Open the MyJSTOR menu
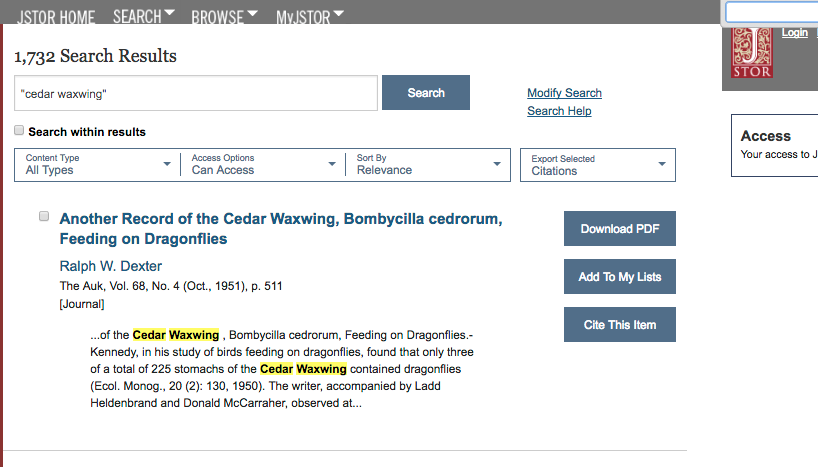The width and height of the screenshot is (818, 467). (310, 17)
